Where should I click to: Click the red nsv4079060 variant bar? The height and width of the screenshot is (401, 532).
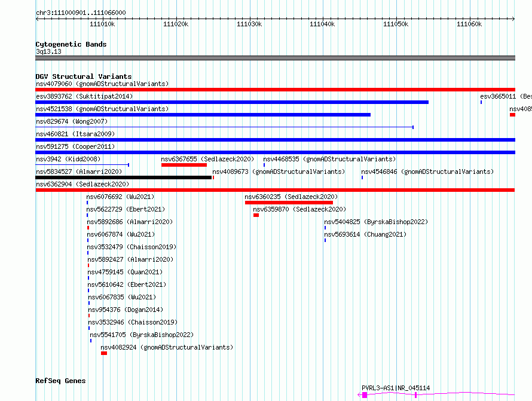click(275, 90)
